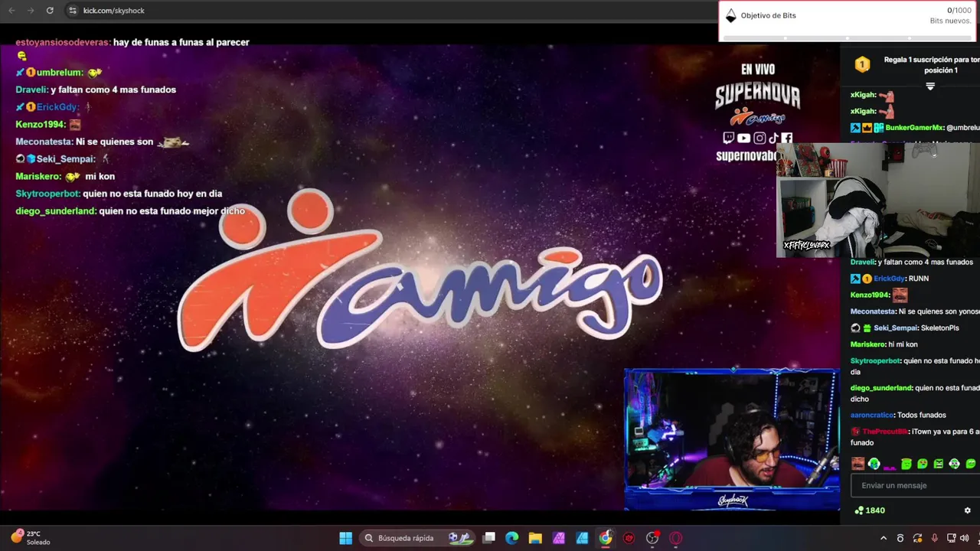
Task: Open File Explorer from the taskbar
Action: click(535, 538)
